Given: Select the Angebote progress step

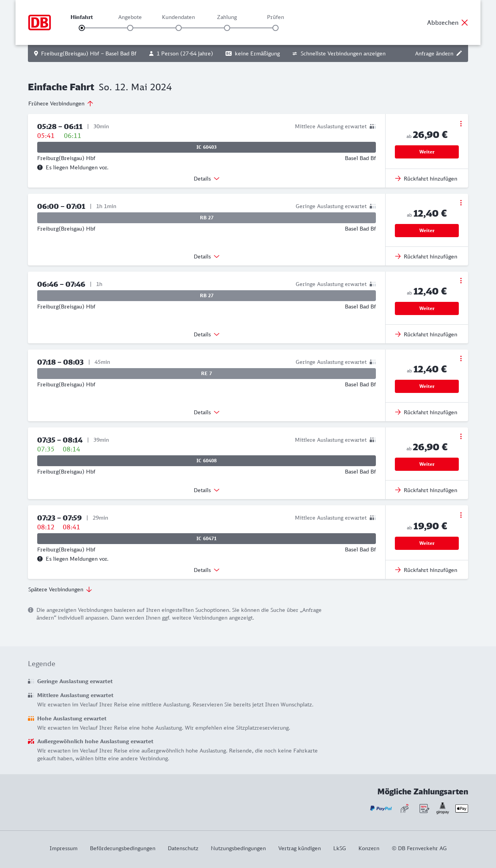Looking at the screenshot, I should tap(130, 28).
